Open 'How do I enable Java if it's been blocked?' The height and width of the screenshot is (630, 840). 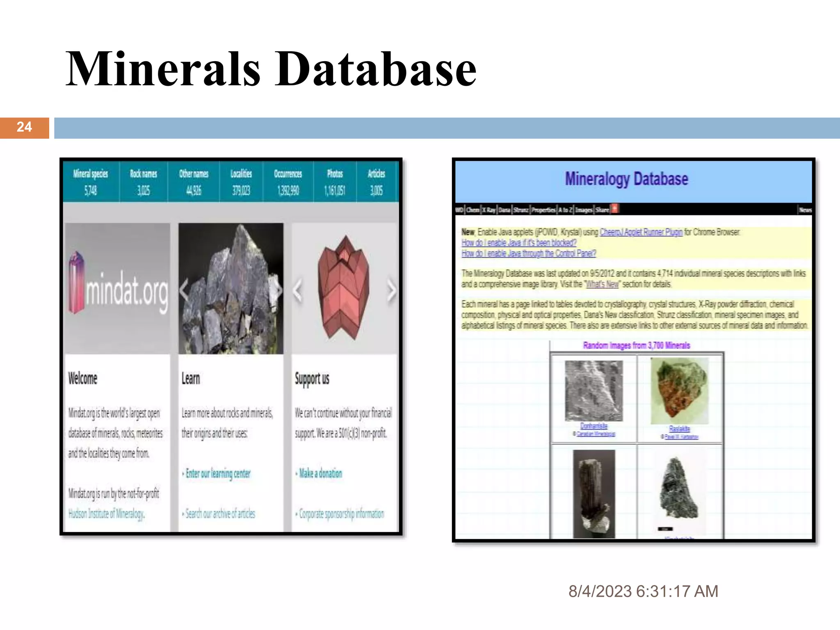click(519, 243)
